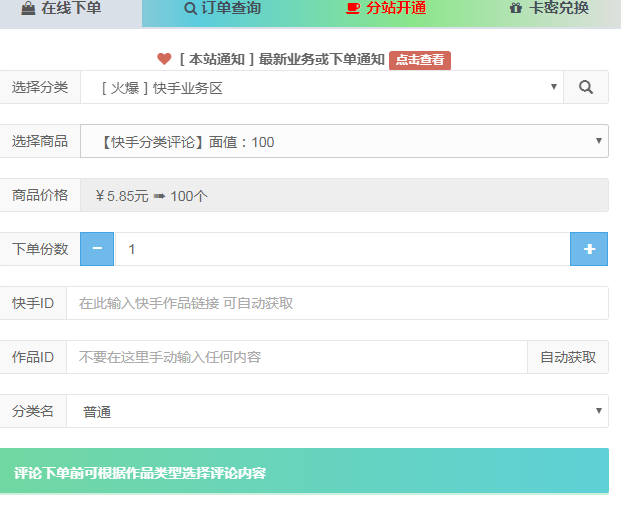The width and height of the screenshot is (621, 506).
Task: Click the magnifier icon on 订单查询 tab
Action: [191, 9]
